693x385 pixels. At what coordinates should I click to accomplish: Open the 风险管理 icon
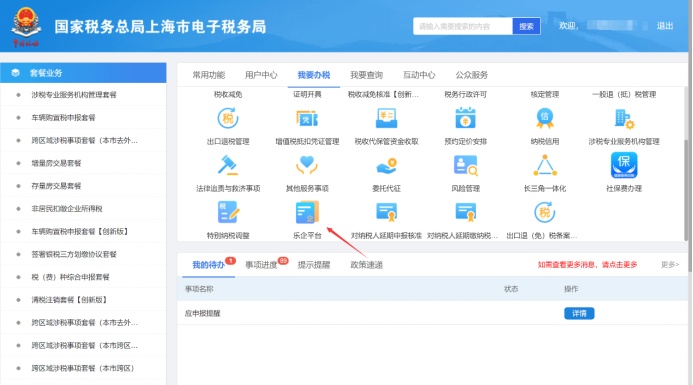point(465,166)
